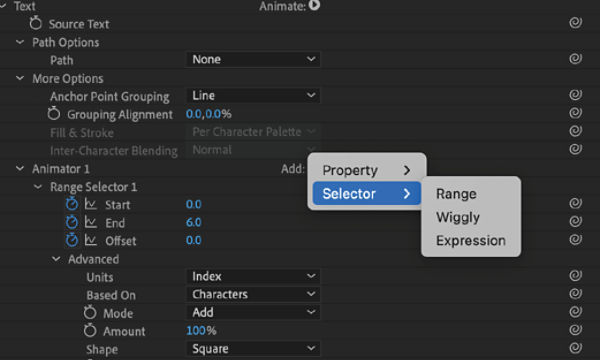
Task: Click the Grouping Alignment stopwatch icon
Action: pos(54,113)
